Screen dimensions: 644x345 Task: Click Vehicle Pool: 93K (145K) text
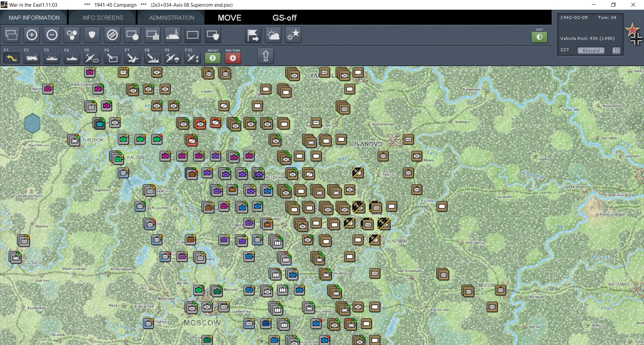click(587, 38)
